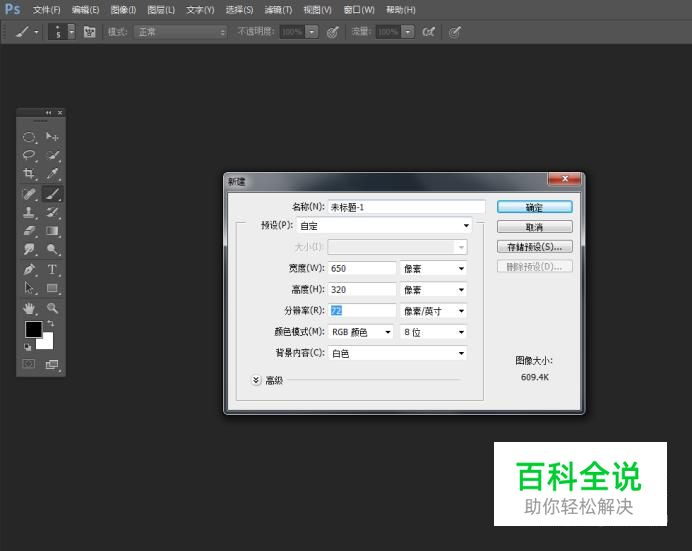
Task: Open the width unit dropdown
Action: click(x=433, y=268)
